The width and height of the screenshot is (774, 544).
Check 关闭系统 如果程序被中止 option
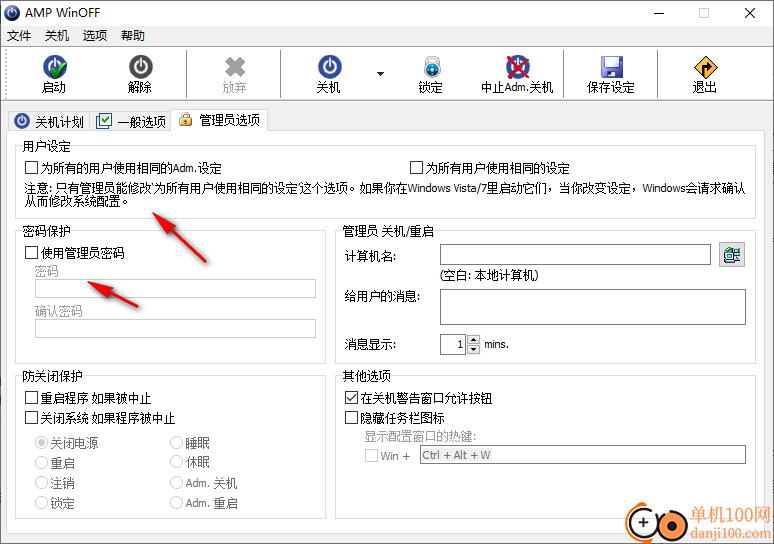[x=32, y=418]
